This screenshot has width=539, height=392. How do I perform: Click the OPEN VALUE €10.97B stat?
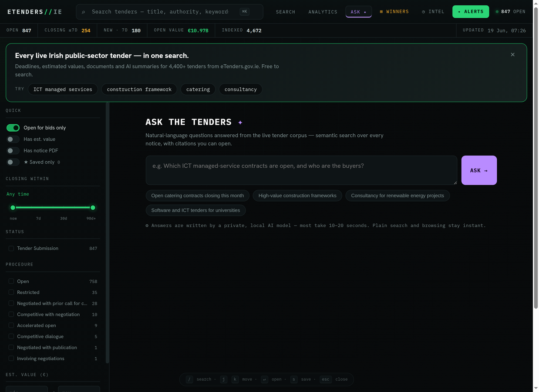click(x=181, y=30)
